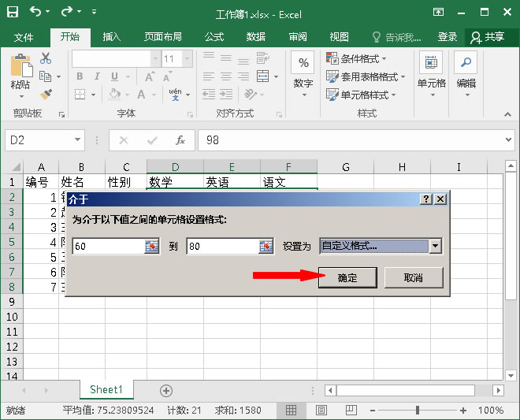This screenshot has height=420, width=520.
Task: Click the 取消 button in the dialog
Action: pyautogui.click(x=413, y=277)
